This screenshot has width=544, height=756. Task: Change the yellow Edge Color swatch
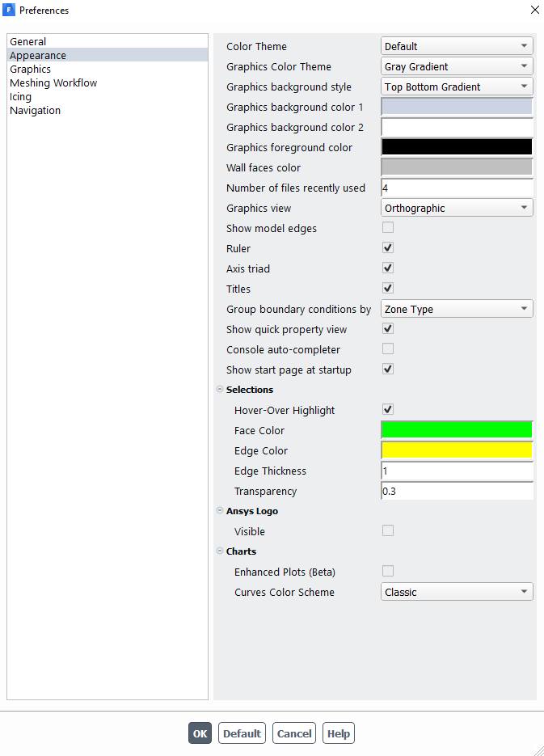tap(457, 450)
